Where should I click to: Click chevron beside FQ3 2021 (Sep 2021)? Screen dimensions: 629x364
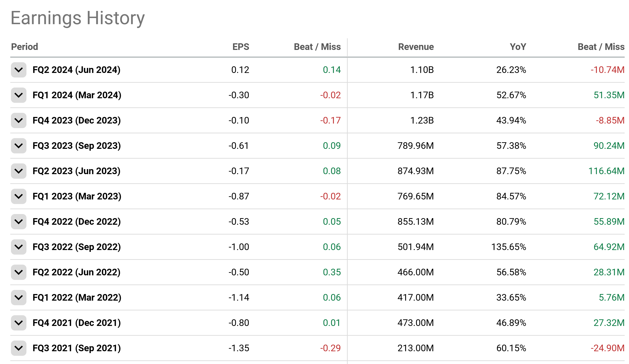point(19,348)
